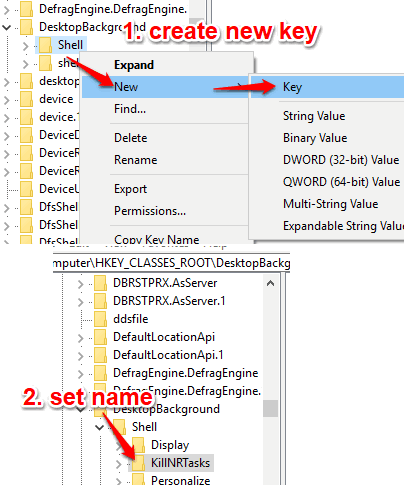Expand the DBRSTPRX.AsServer node
Viewport: 404px width, 485px height.
80,284
